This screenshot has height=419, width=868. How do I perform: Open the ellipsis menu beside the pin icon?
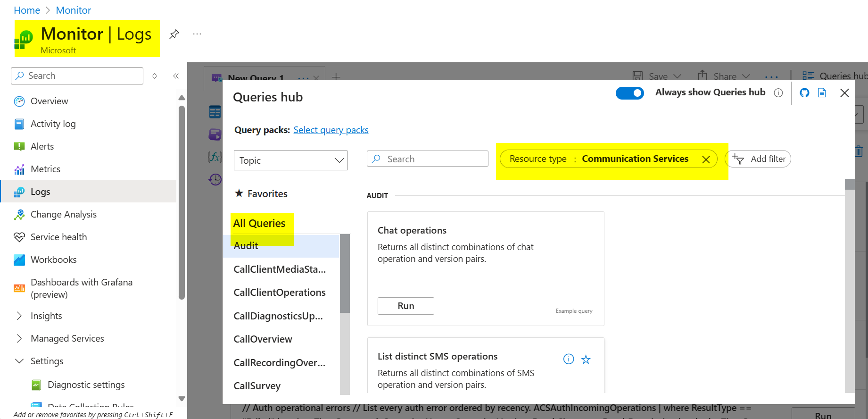[197, 34]
